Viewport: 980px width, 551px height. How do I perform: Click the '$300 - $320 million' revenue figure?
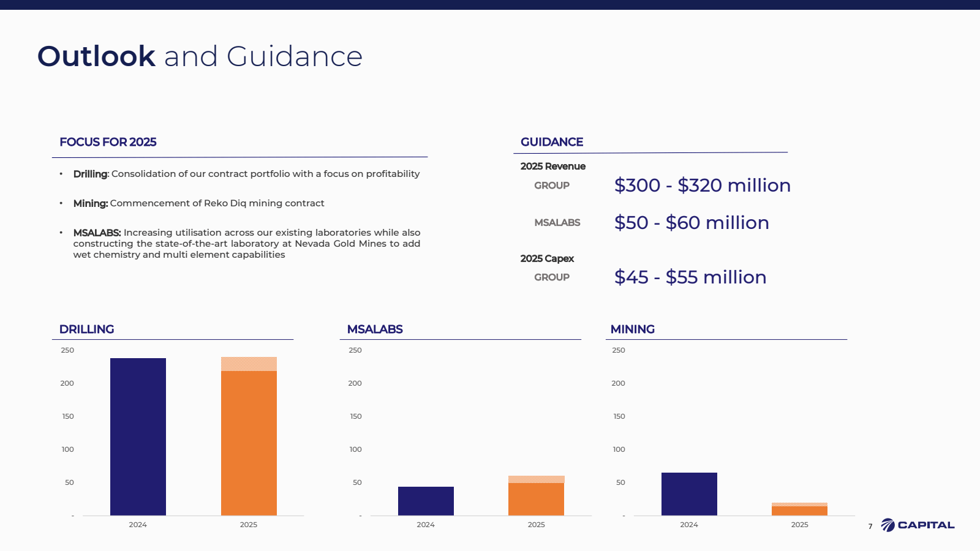703,186
